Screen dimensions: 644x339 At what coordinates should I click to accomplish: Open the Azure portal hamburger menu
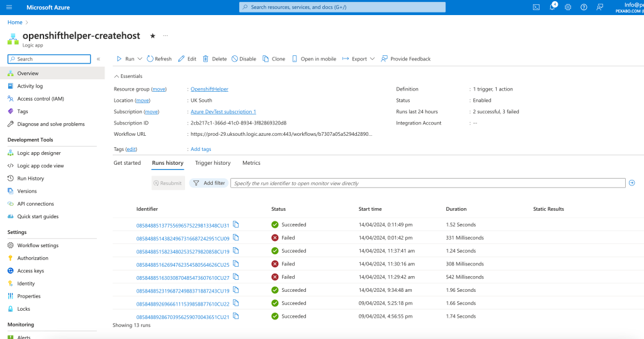coord(9,8)
